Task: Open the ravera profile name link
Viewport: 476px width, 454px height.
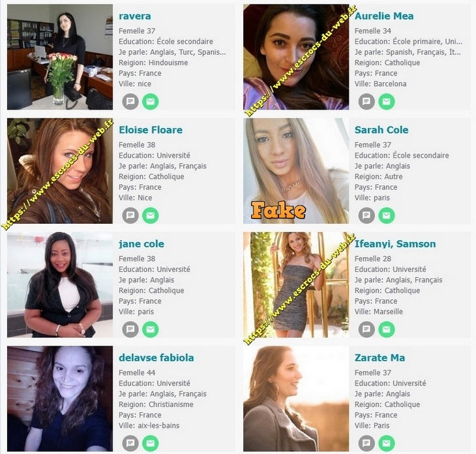Action: pyautogui.click(x=135, y=16)
